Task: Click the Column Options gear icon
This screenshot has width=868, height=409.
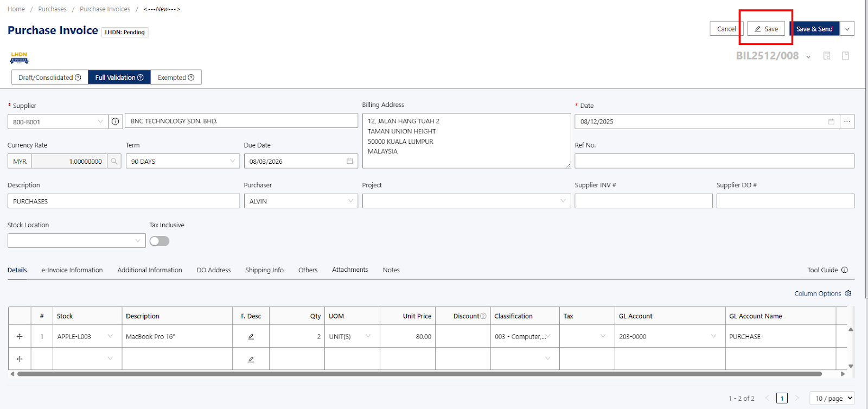Action: click(848, 293)
